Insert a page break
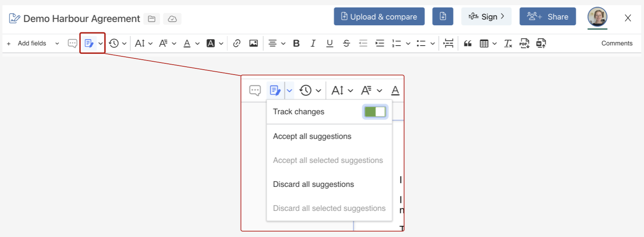 (x=449, y=43)
